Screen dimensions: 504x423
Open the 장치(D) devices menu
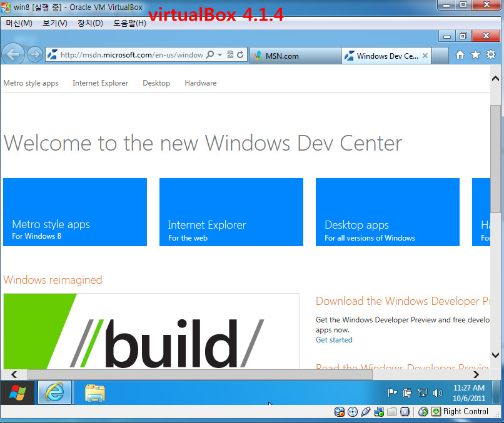coord(90,23)
